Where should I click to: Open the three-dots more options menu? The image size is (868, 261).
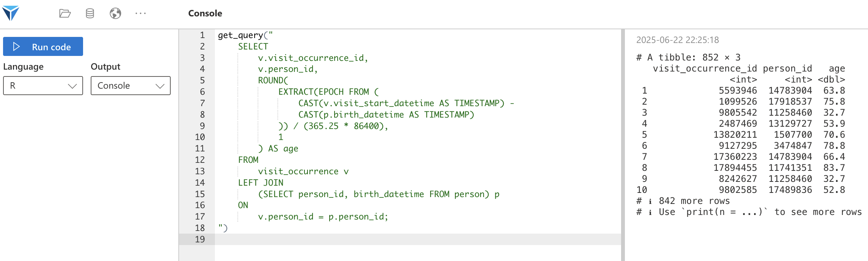141,14
